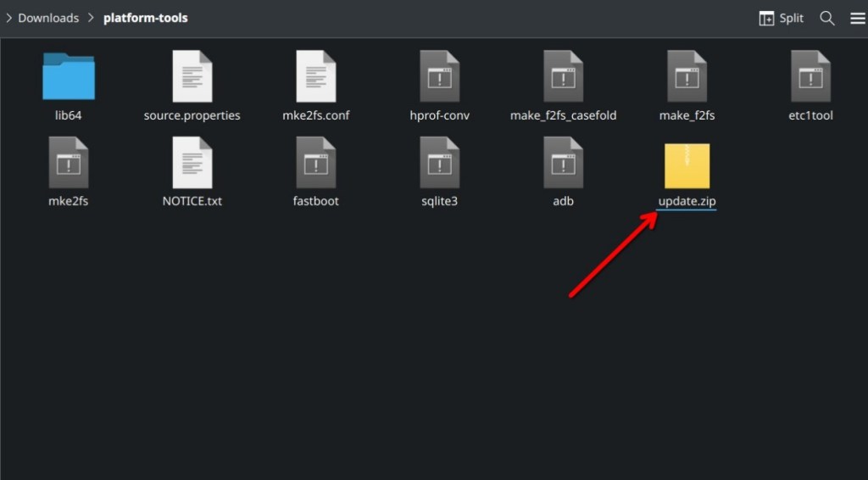
Task: Select the NOTICE.txt document icon
Action: (x=192, y=163)
